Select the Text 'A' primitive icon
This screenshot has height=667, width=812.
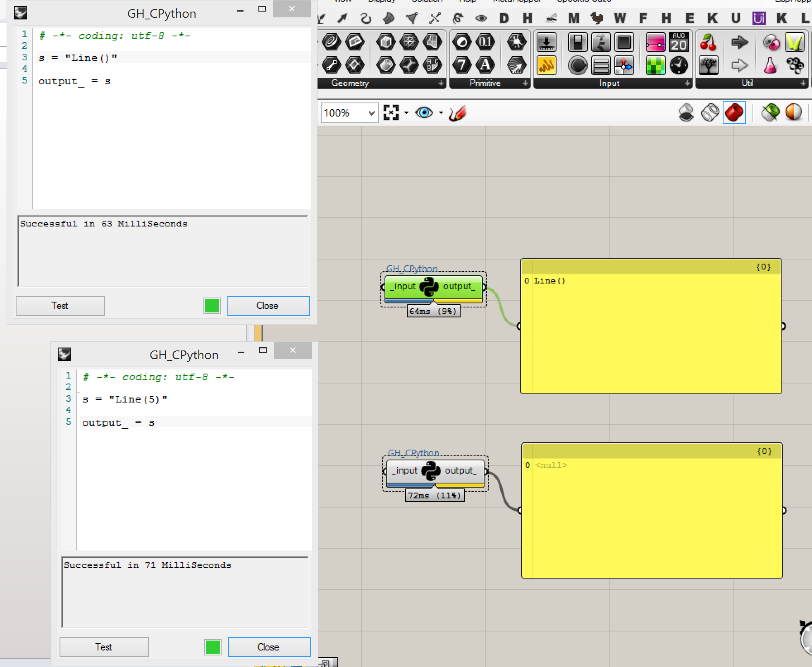[x=485, y=65]
